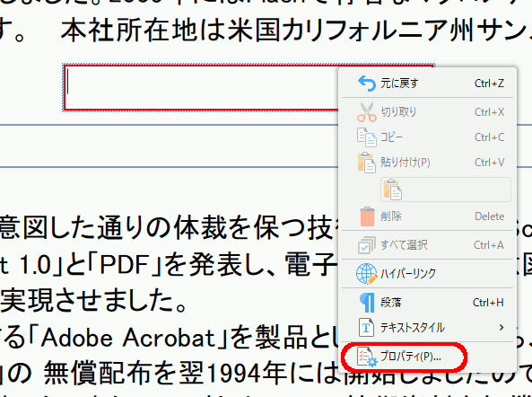Click the pilcrow paragraph icon (段落)
Viewport: 532px width, 397px height.
coord(367,303)
